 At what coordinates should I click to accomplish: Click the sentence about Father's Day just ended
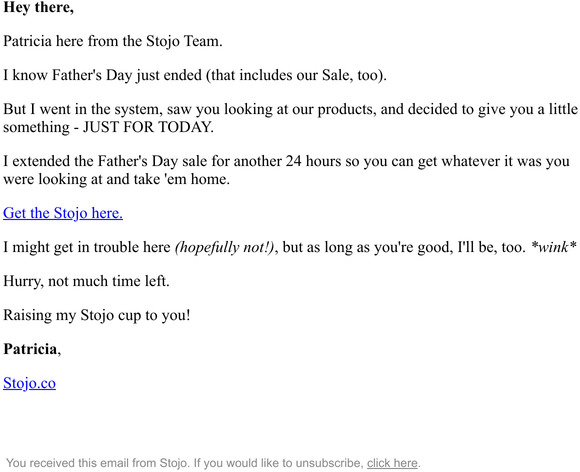pos(195,75)
